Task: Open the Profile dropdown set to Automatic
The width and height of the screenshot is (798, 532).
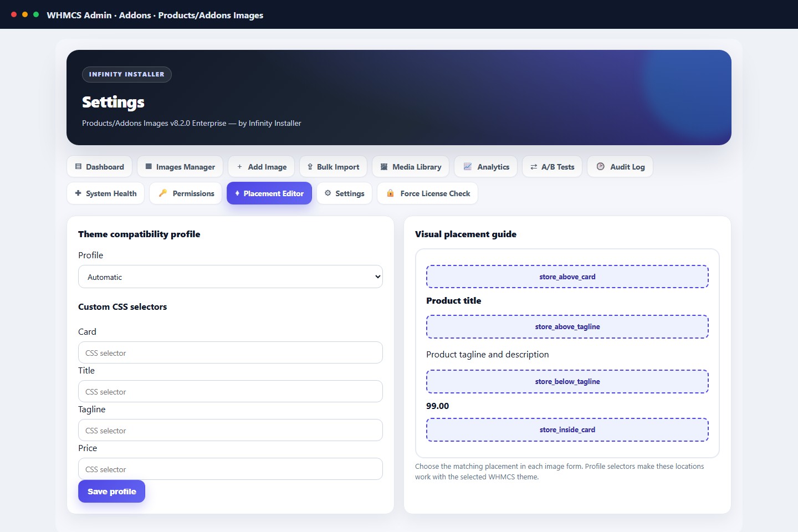Action: (x=231, y=277)
